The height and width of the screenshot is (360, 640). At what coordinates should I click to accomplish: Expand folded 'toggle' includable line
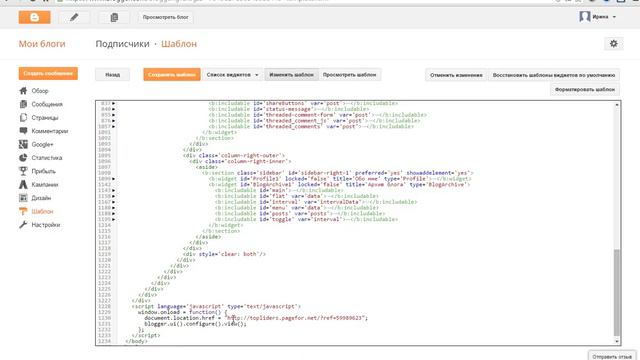click(113, 219)
